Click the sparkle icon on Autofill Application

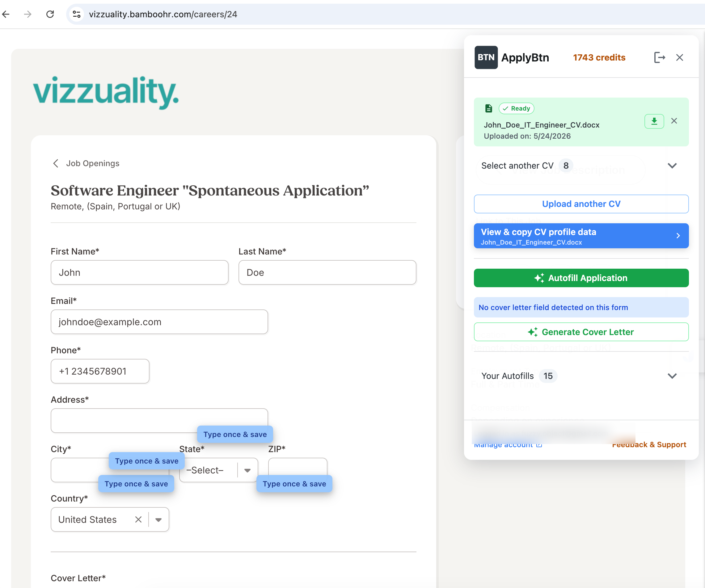pyautogui.click(x=539, y=278)
